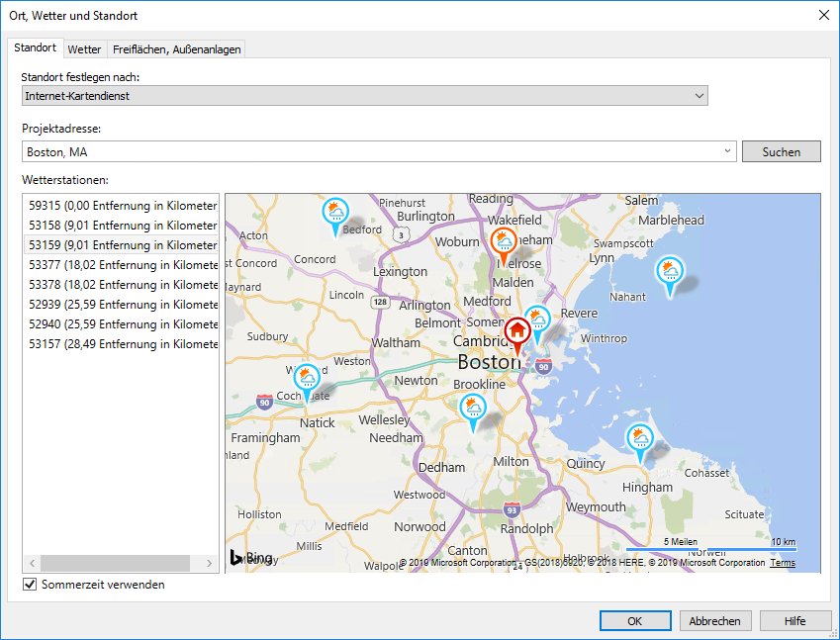The width and height of the screenshot is (840, 640).
Task: Select weather station 59315 in the list
Action: pyautogui.click(x=121, y=206)
